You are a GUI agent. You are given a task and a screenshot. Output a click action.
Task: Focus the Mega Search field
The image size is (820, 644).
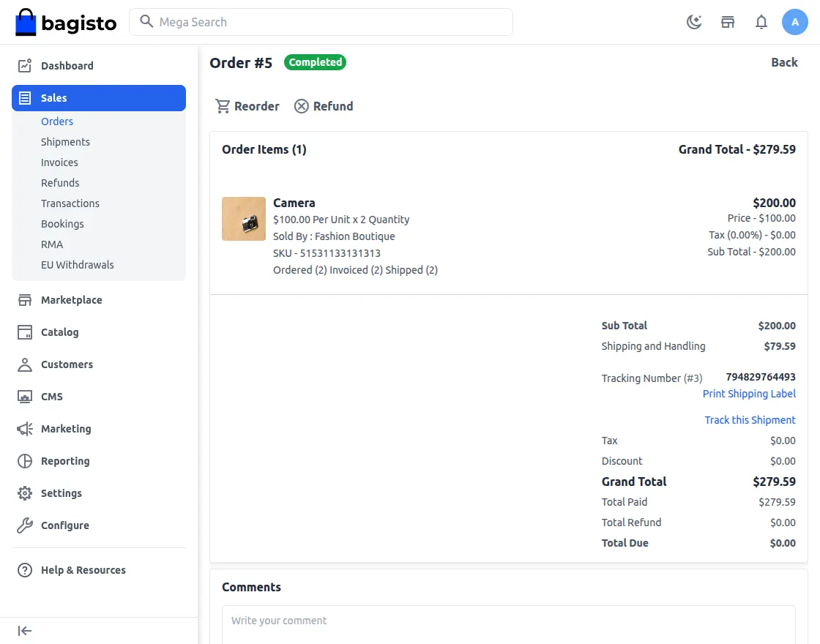(x=321, y=22)
